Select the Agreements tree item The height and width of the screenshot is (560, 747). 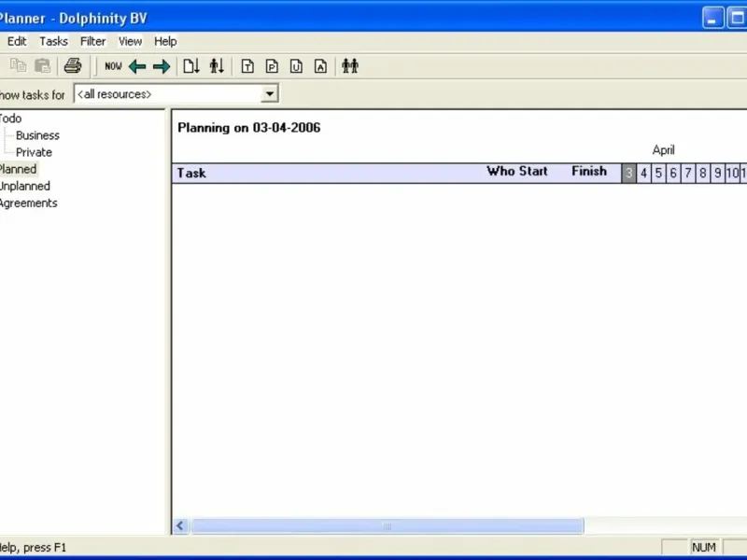tap(29, 203)
